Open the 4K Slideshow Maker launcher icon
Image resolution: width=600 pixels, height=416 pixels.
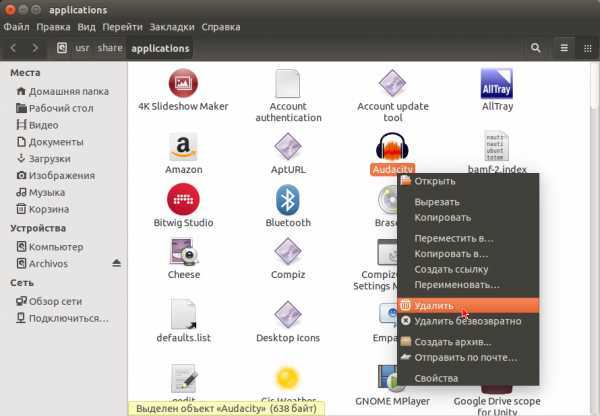pos(183,83)
